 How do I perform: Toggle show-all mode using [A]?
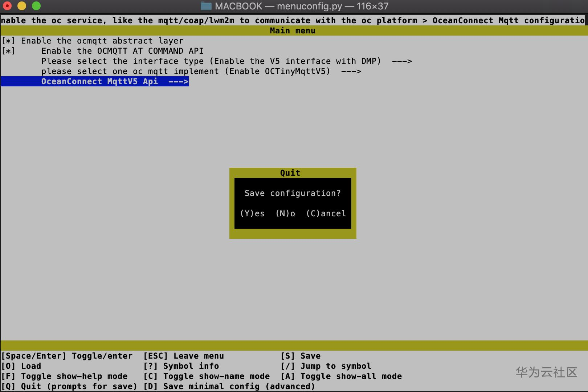341,376
